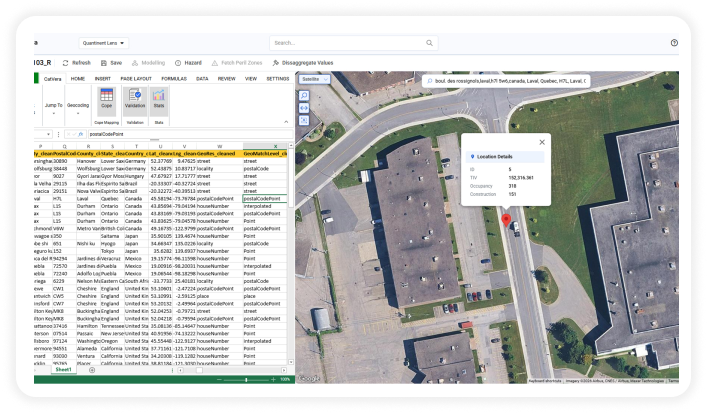
Task: Click the Disaggregate Values icon
Action: click(x=275, y=63)
